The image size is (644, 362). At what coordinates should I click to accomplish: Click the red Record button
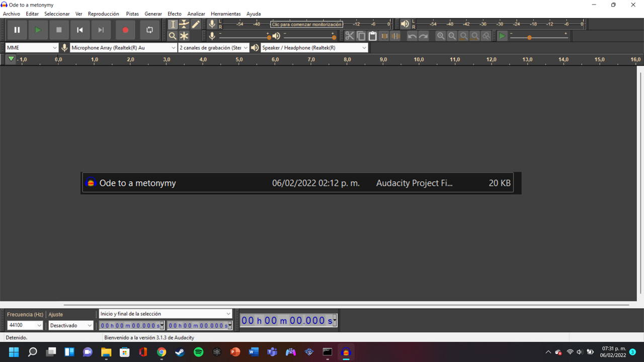[125, 30]
